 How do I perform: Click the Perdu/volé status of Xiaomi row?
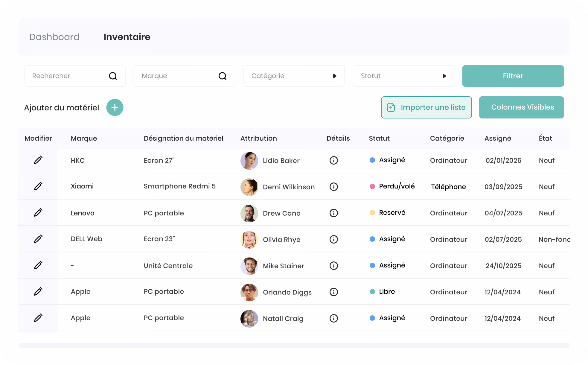[x=392, y=186]
